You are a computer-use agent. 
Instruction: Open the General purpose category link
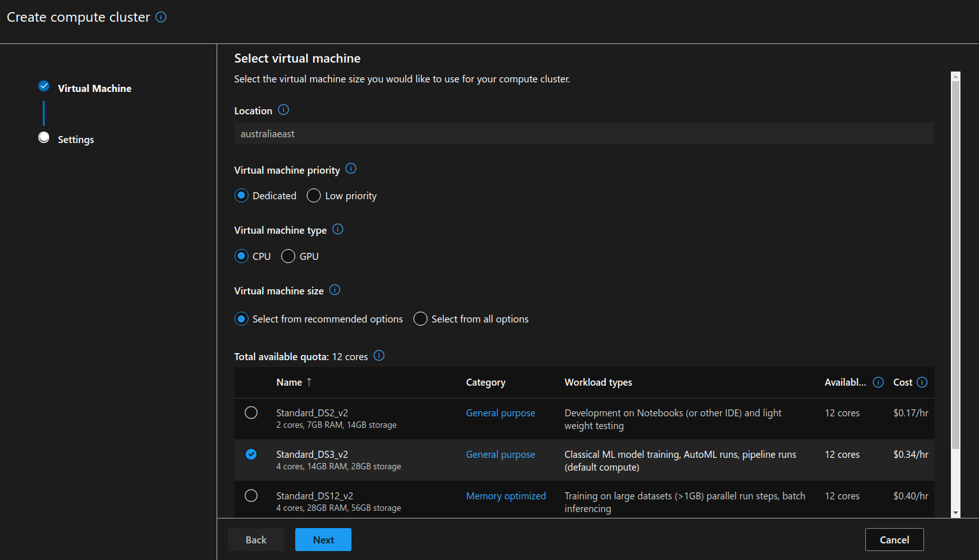pos(500,412)
